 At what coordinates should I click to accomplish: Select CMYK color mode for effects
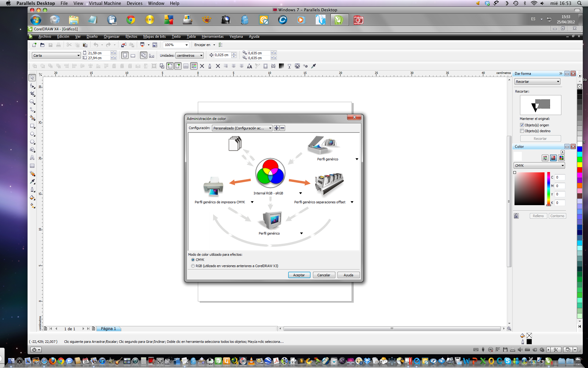[x=193, y=260]
